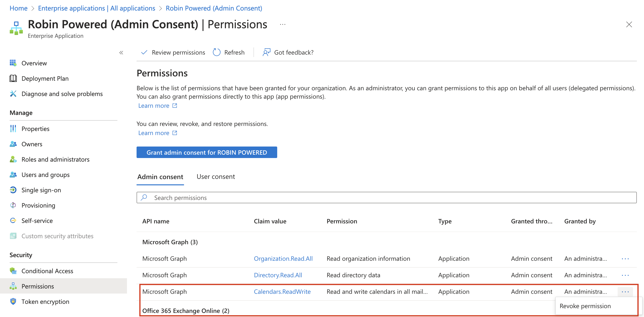Click the Single sign-on arrow icon
This screenshot has width=644, height=317.
(13, 190)
